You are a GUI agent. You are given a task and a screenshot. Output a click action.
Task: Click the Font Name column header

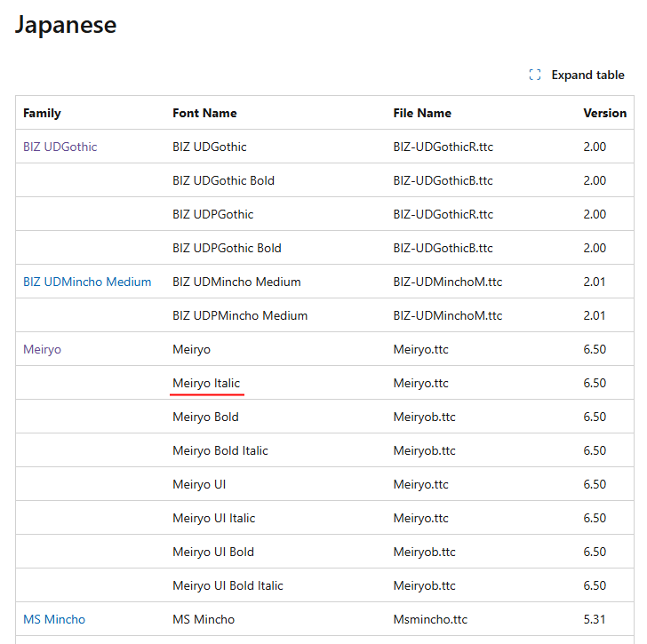click(204, 113)
